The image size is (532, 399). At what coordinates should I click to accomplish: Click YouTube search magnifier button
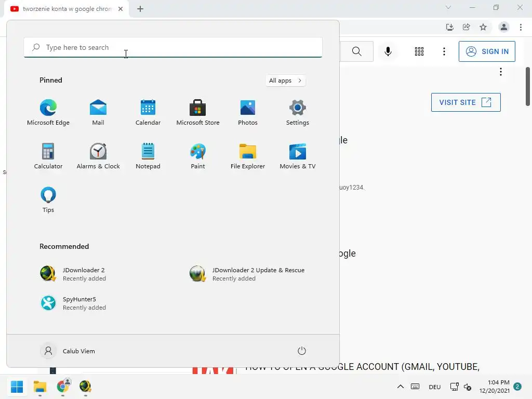coord(356,51)
